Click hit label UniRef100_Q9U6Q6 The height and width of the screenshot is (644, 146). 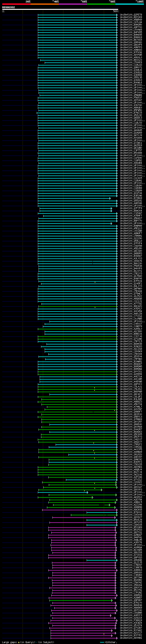click(x=131, y=560)
